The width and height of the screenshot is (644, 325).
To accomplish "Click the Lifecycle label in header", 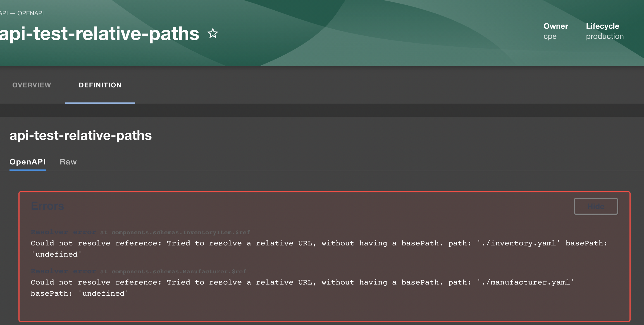I will click(x=602, y=26).
